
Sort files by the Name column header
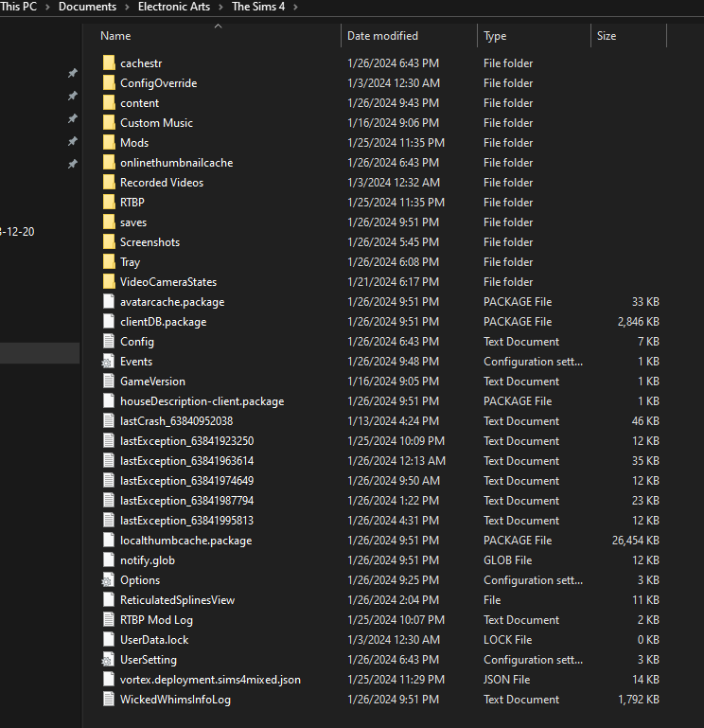tap(115, 36)
